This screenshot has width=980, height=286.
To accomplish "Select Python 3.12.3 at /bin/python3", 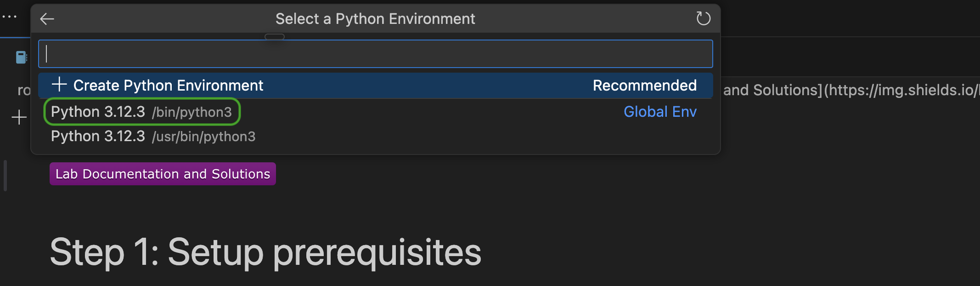I will tap(98, 112).
